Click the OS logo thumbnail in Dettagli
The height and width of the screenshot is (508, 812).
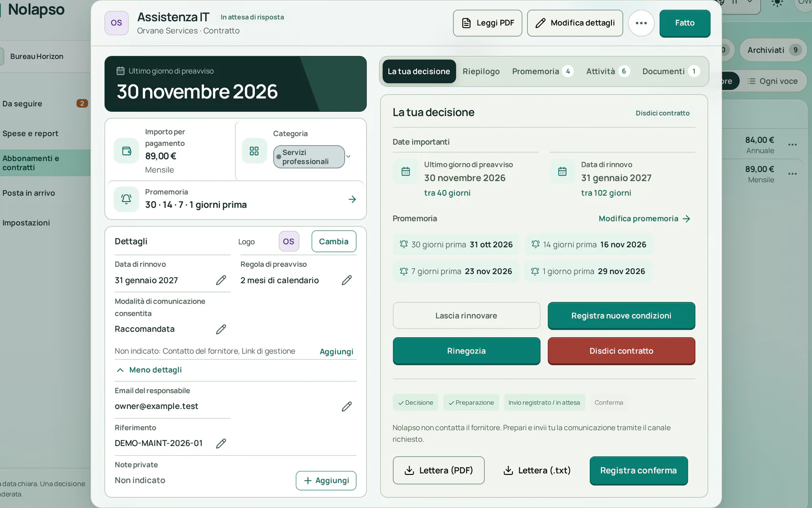tap(289, 242)
